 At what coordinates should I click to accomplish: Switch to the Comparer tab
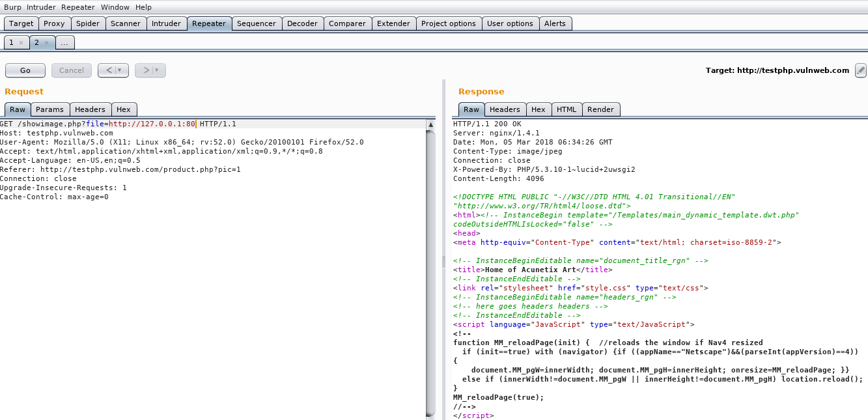coord(347,23)
